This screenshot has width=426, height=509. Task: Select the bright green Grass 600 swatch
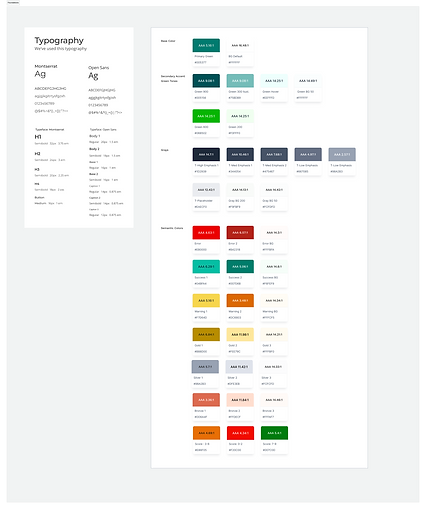[x=206, y=116]
